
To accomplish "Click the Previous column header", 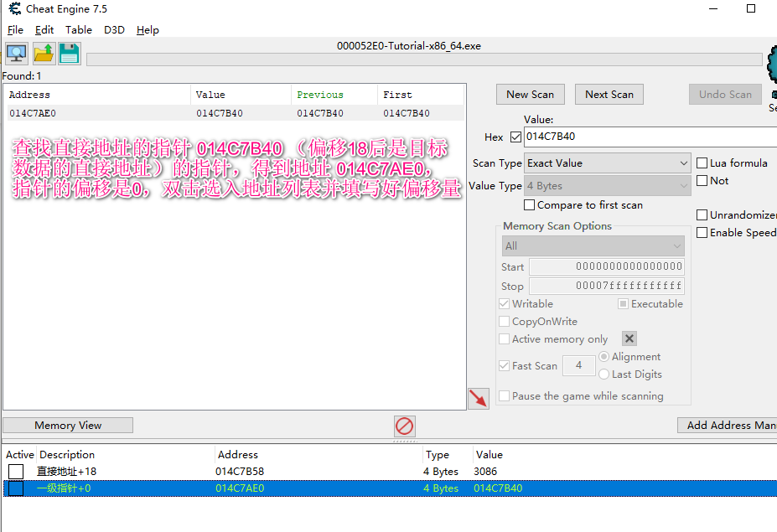I will coord(334,95).
